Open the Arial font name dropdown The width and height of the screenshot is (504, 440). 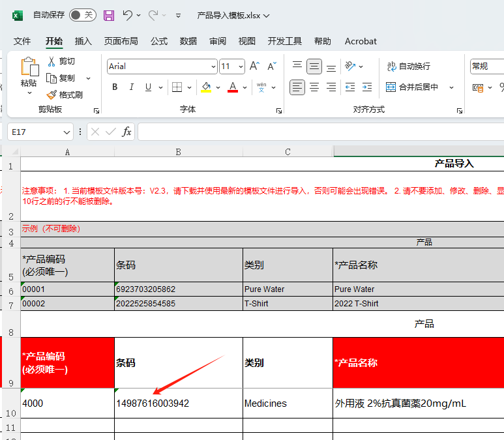click(x=213, y=66)
